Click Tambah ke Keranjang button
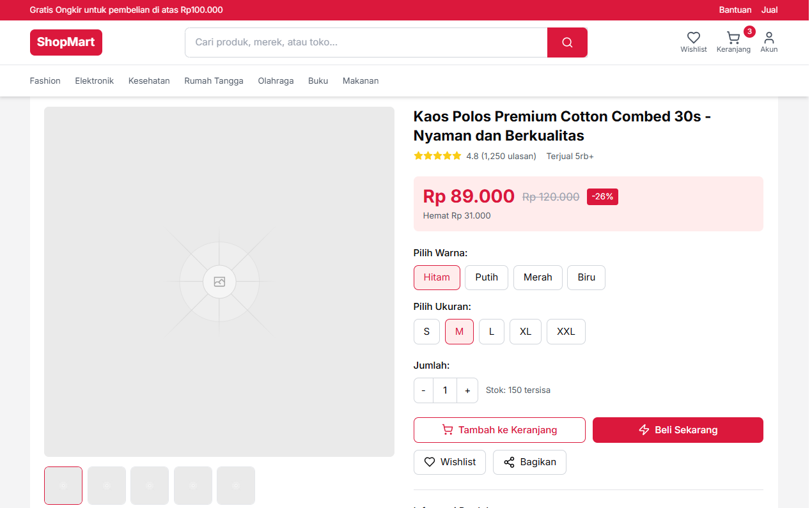This screenshot has height=508, width=812. point(499,430)
